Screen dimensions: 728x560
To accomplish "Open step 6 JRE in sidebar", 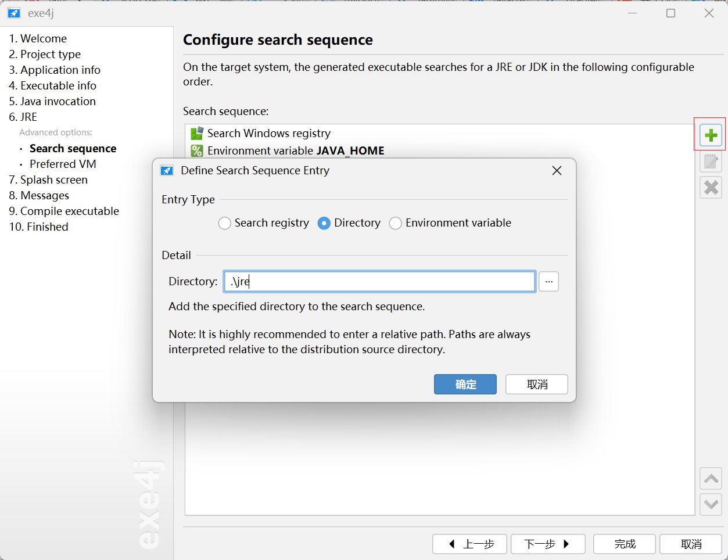I will click(x=23, y=117).
